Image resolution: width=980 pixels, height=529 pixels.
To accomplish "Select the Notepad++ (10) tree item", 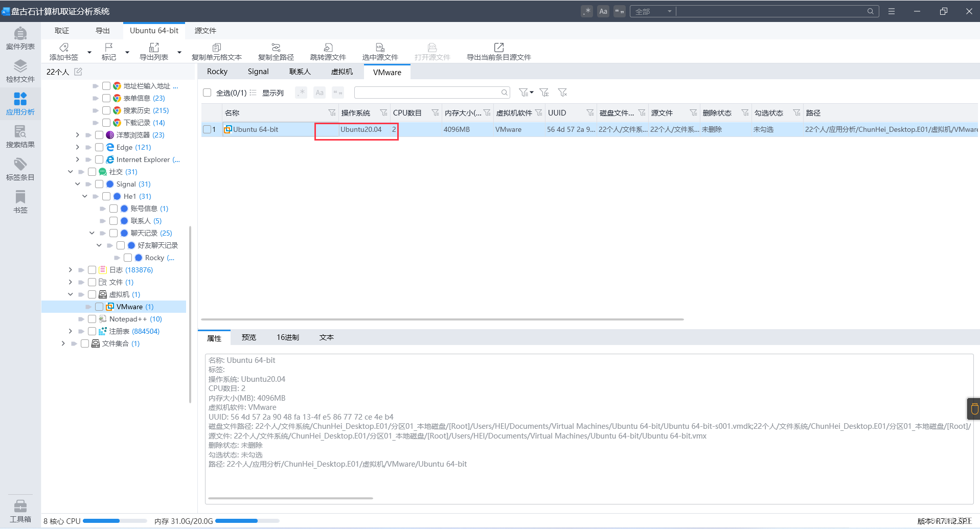I will pos(135,319).
